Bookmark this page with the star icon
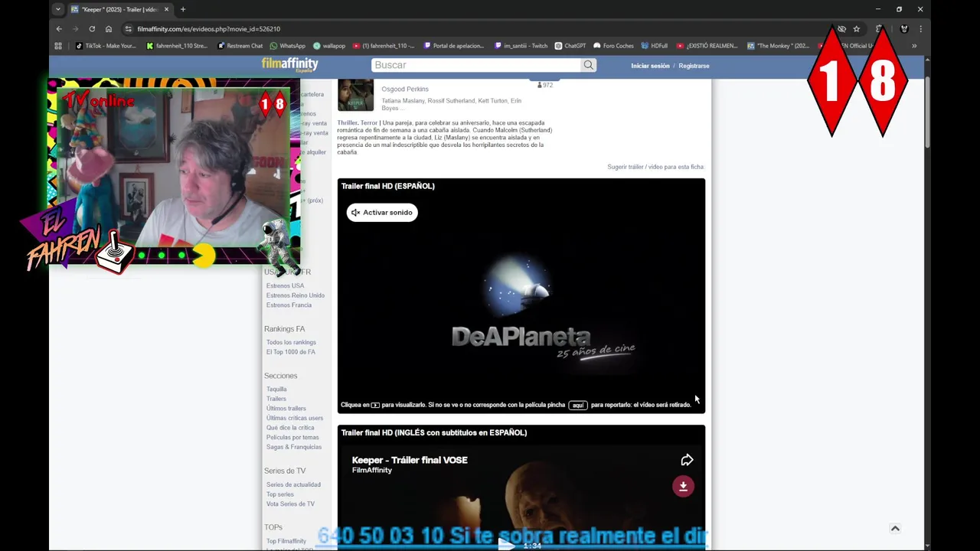 click(857, 29)
